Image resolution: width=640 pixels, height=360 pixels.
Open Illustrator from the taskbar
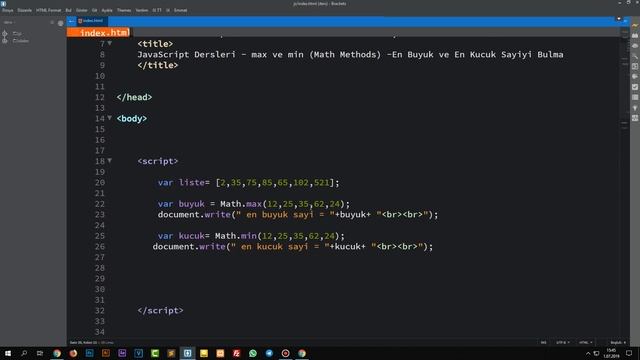(106, 353)
